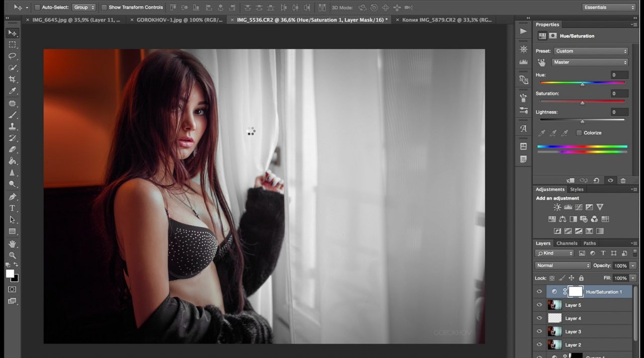Hide the Hue/Saturation 1 layer
This screenshot has height=358, width=644.
click(539, 292)
